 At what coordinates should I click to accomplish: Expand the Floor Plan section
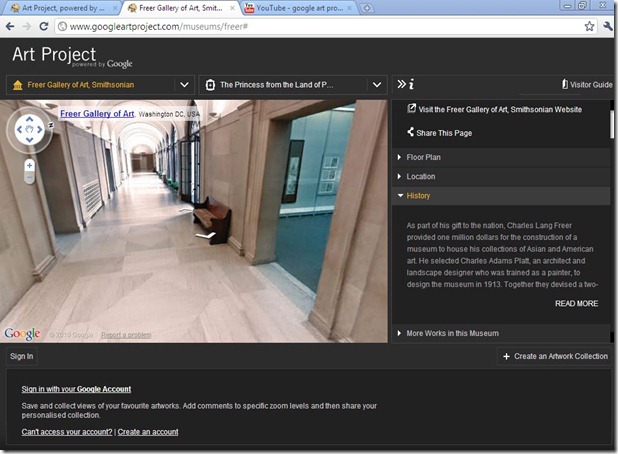[x=501, y=157]
